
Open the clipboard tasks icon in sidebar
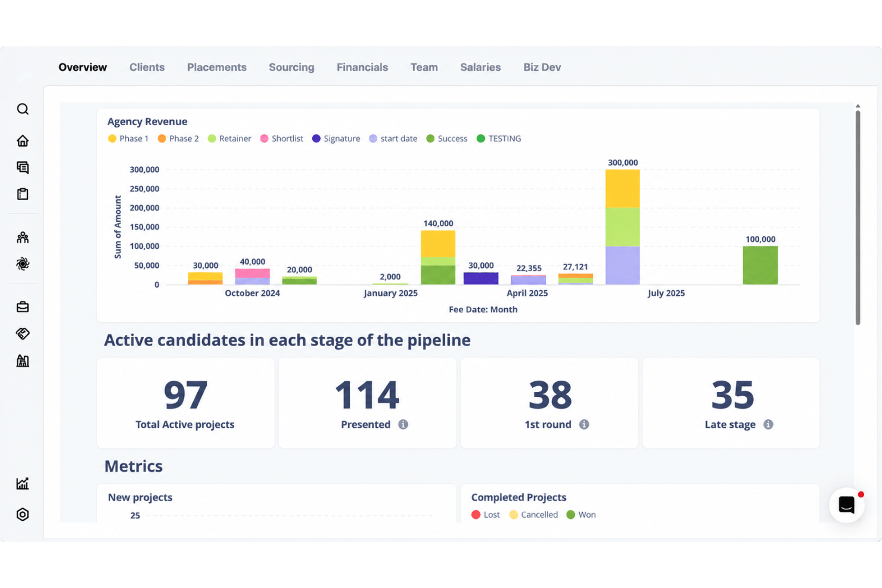(23, 194)
